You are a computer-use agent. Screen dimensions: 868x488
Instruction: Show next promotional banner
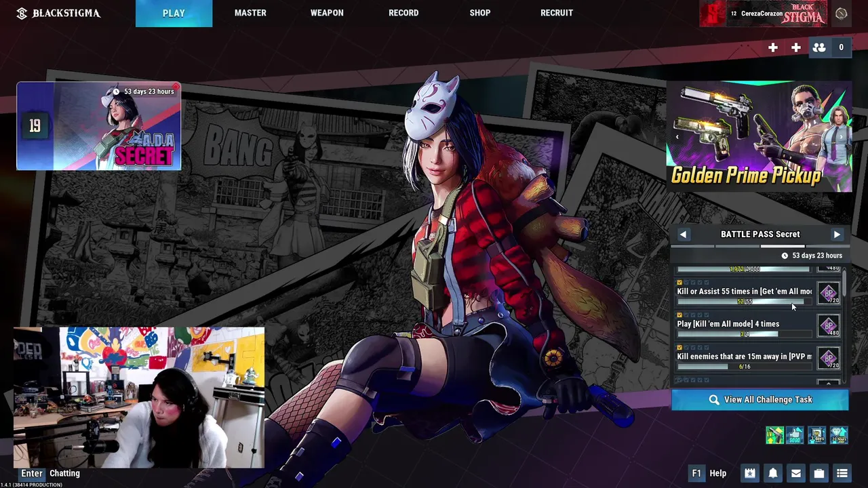842,136
